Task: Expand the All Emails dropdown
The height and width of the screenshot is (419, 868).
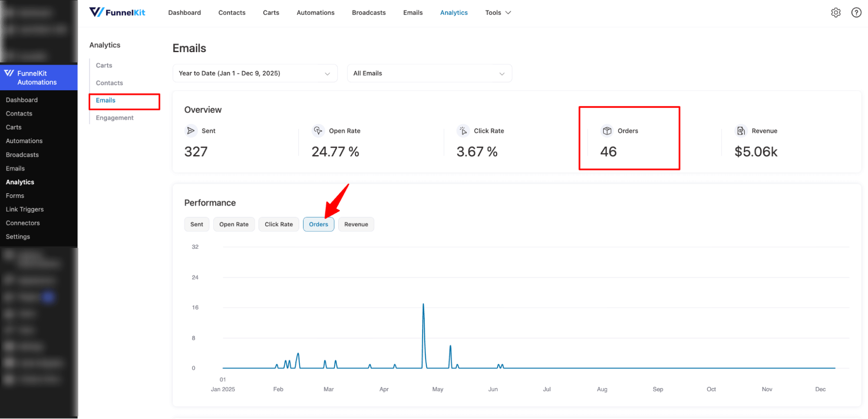Action: pos(429,73)
